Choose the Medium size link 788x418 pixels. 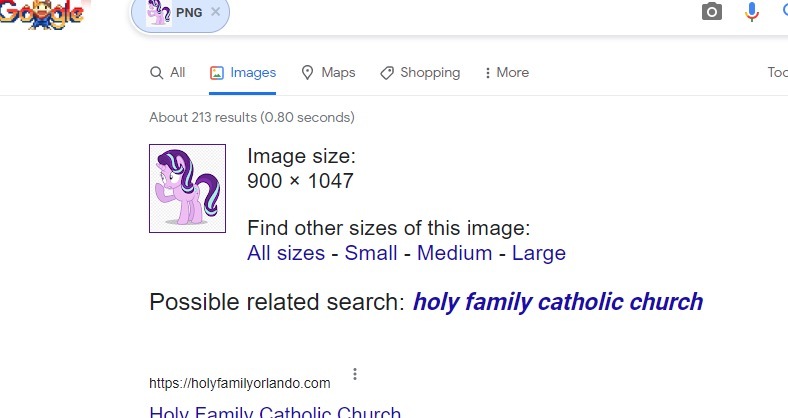tap(454, 253)
